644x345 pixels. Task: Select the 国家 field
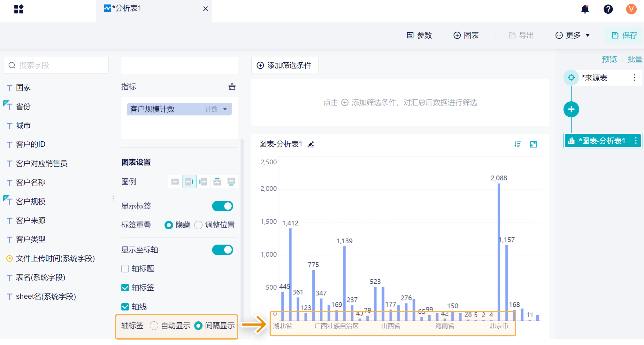point(23,87)
